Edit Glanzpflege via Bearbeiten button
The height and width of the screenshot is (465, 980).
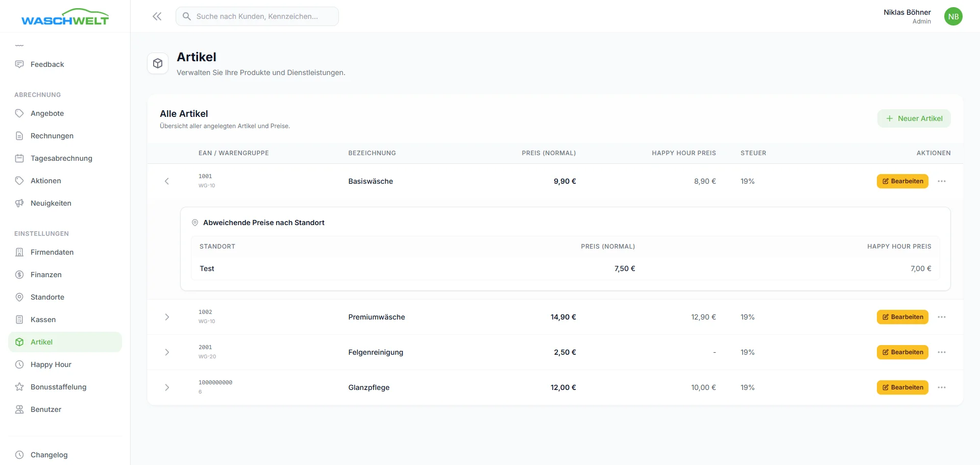(x=902, y=387)
